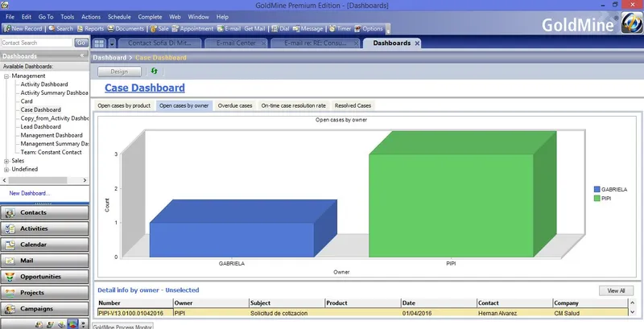Switch to Contact Sofia Di Mit... tab
Viewport: 644px width, 329px height.
tap(159, 43)
